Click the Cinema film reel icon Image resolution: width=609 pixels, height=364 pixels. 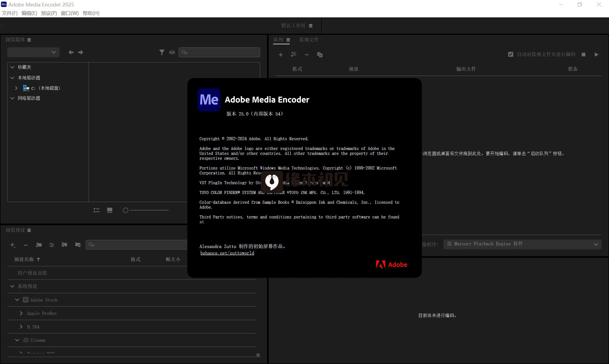26,340
